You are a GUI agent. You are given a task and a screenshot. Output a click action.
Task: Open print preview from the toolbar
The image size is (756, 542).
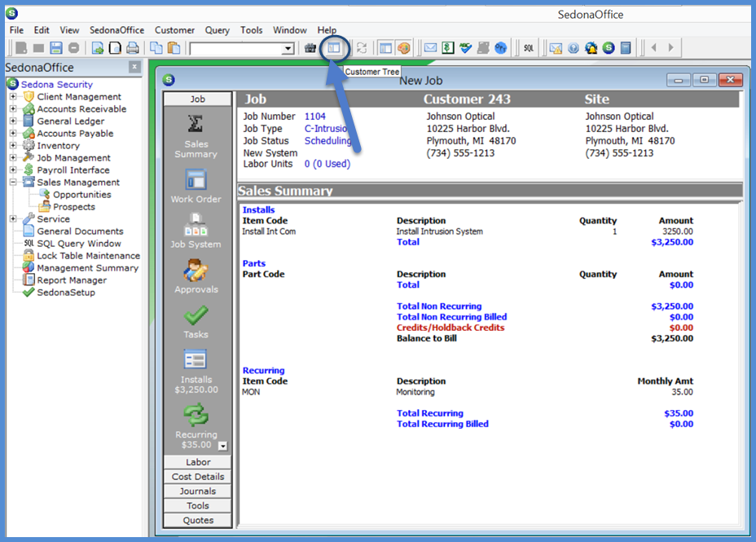click(x=115, y=48)
